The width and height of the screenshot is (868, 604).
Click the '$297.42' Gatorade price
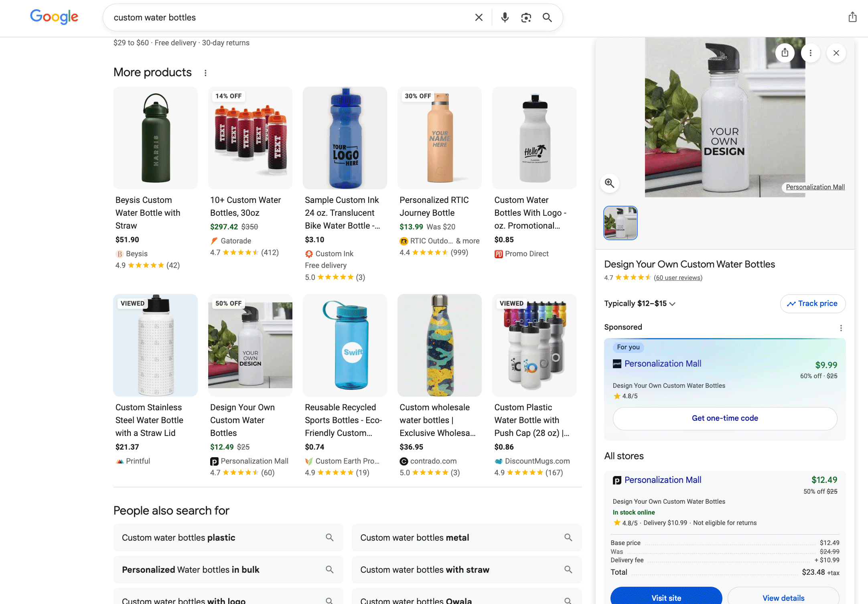point(224,227)
